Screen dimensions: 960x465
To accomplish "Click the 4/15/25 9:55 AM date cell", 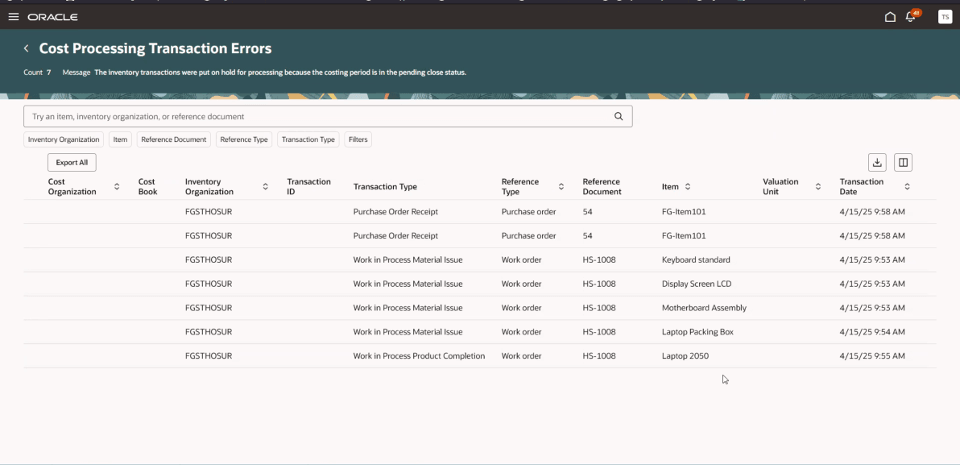I will coord(872,355).
